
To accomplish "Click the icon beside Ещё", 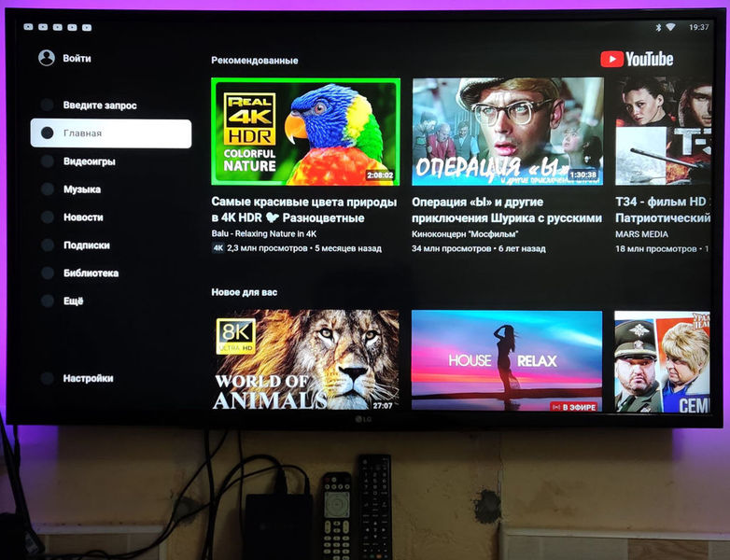I will coord(47,301).
